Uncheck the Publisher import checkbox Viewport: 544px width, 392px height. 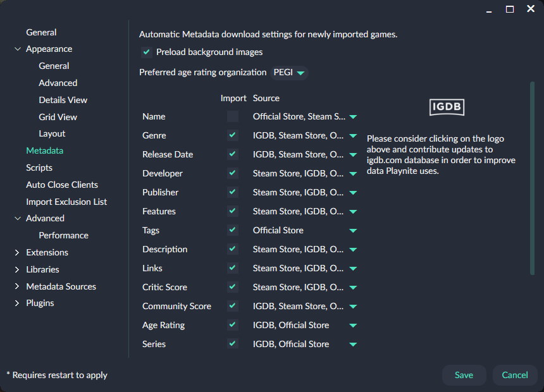(x=232, y=192)
